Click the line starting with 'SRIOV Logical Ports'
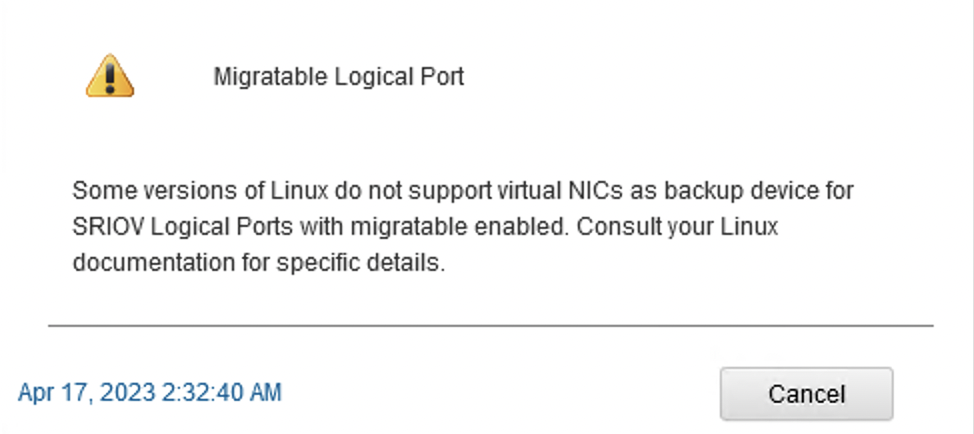974x434 pixels. tap(425, 227)
